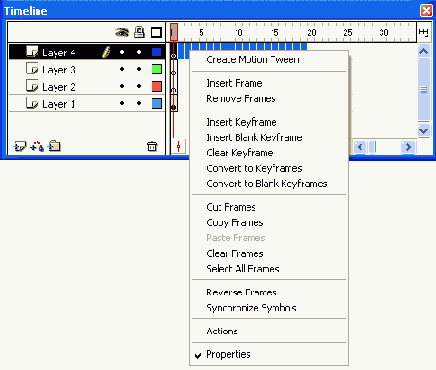
Task: Click the center frame button below timeline
Action: (179, 146)
